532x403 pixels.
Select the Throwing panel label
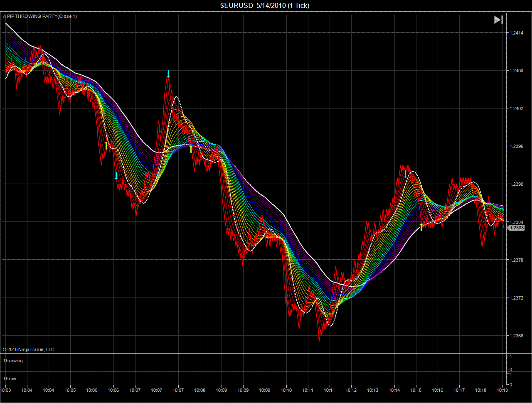[x=13, y=361]
